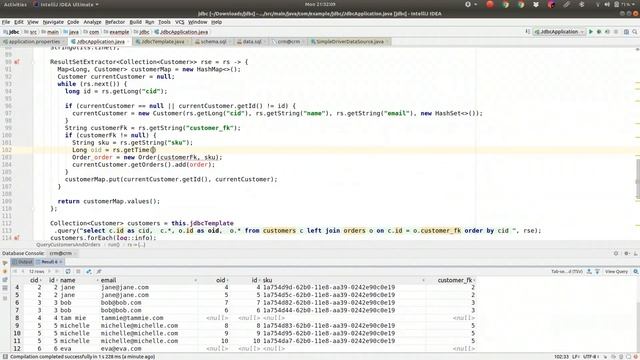Select the Output tab in database console

tap(22, 262)
